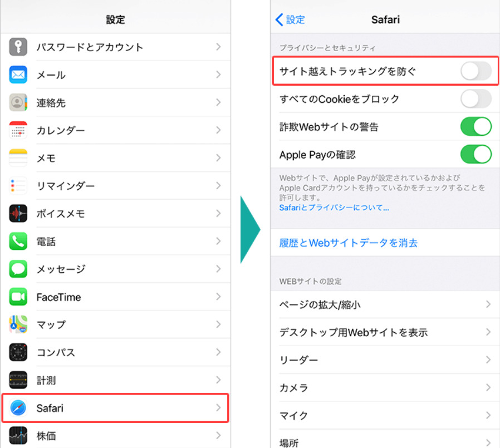Expand デスクトップ用Webサイトを表示 chevron
The image size is (500, 448).
(488, 332)
